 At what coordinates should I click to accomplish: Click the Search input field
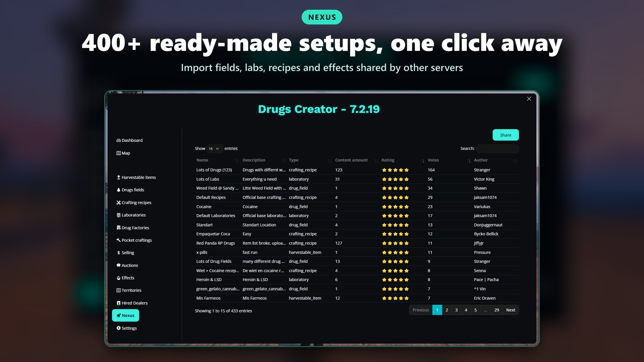coord(497,148)
